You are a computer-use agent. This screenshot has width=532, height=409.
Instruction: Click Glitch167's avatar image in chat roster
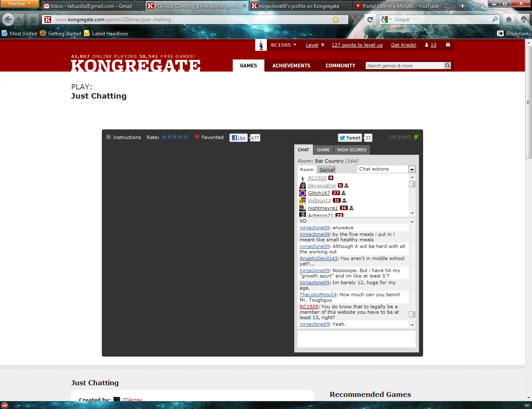point(302,193)
